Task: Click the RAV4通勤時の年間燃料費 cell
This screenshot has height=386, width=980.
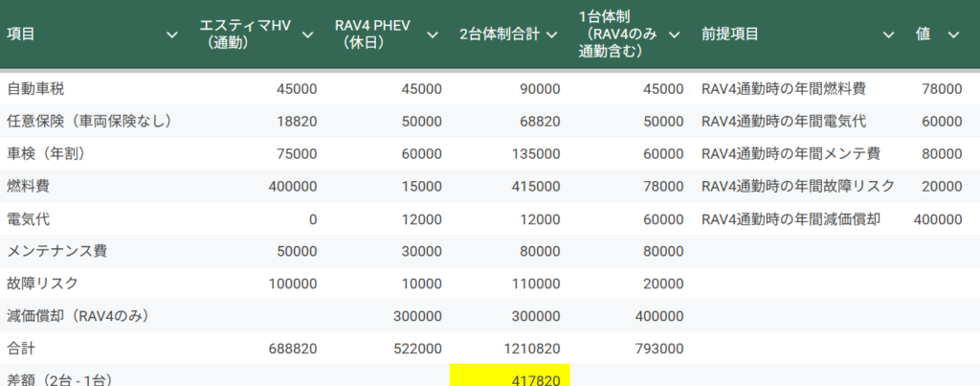Action: click(x=784, y=89)
